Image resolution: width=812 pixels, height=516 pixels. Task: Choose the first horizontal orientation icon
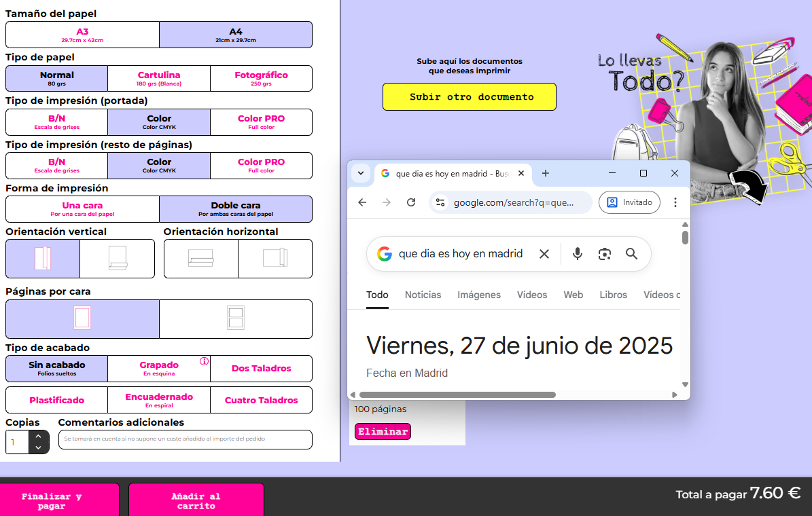[201, 259]
